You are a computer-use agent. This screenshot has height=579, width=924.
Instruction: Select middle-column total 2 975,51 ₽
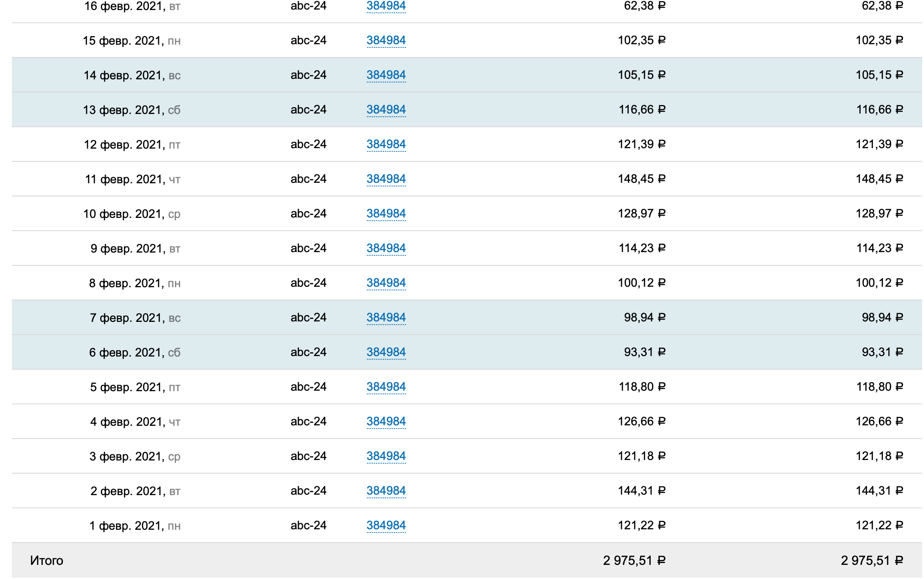(634, 560)
